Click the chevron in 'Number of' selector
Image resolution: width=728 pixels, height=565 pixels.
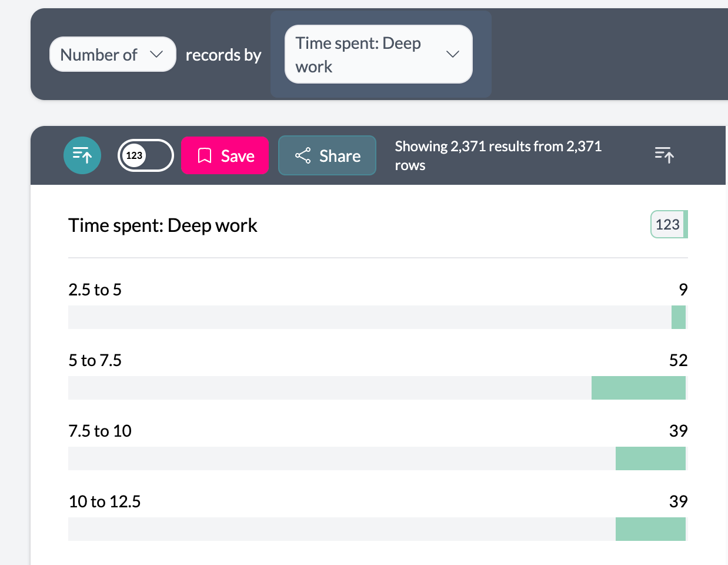tap(156, 55)
